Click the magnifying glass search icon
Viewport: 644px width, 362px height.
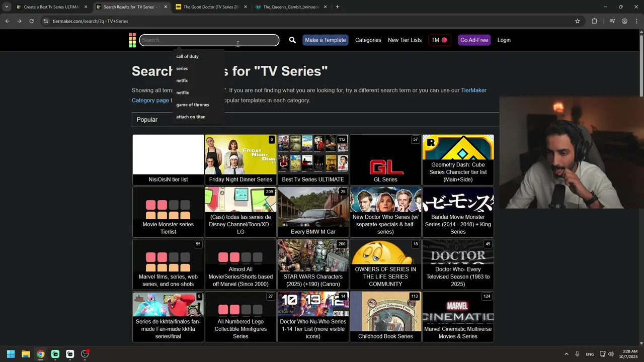tap(292, 40)
